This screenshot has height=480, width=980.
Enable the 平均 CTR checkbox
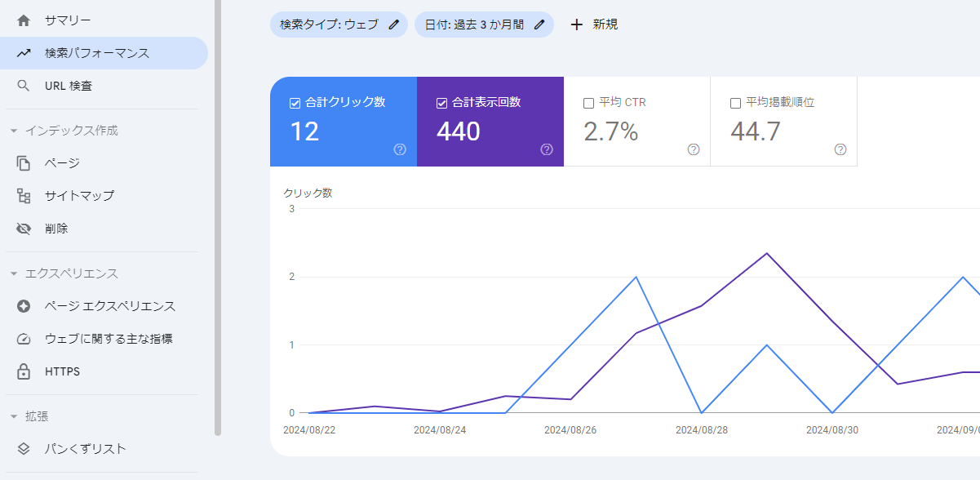[x=589, y=103]
